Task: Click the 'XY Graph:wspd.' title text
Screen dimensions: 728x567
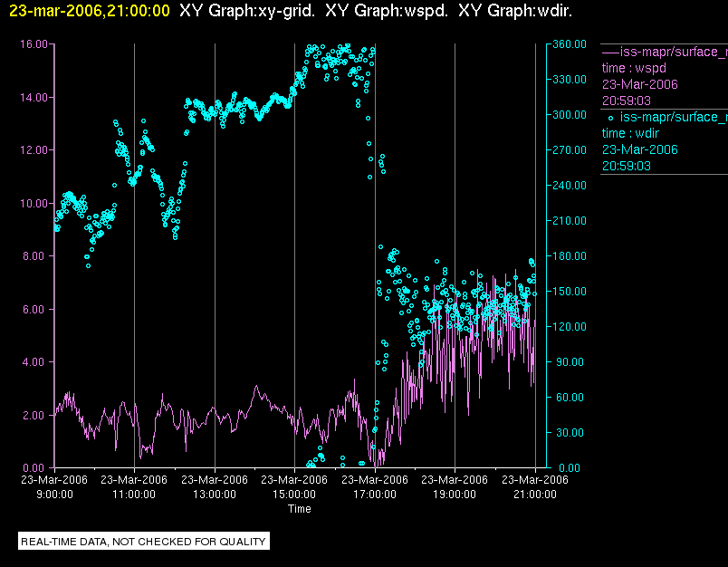Action: (x=387, y=11)
